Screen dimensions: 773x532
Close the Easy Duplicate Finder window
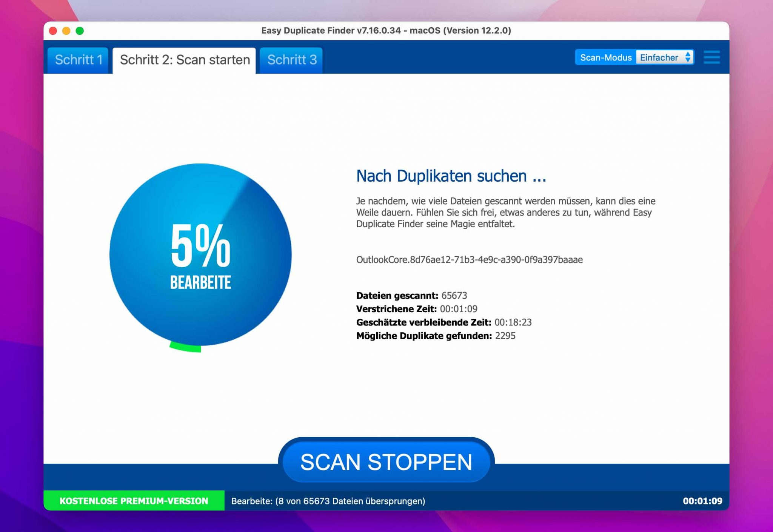pos(53,31)
